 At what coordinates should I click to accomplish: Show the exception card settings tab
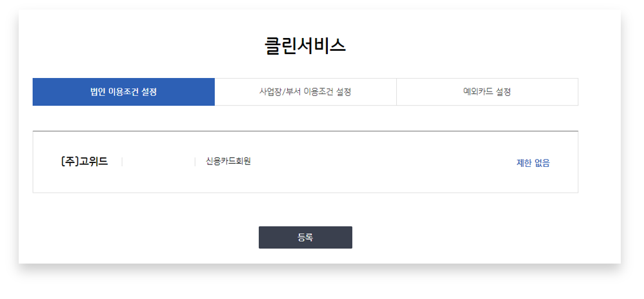coord(487,92)
